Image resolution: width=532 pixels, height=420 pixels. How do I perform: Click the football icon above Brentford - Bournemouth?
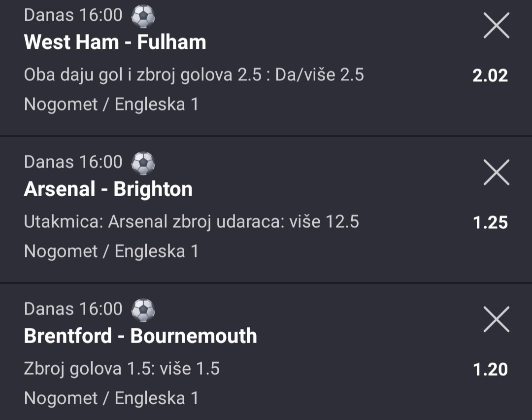(143, 310)
